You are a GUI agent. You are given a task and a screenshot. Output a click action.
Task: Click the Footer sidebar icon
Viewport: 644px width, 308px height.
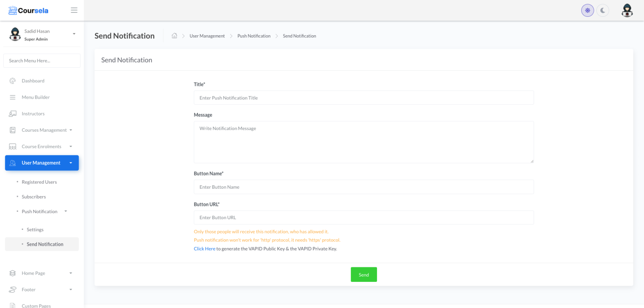click(x=12, y=290)
